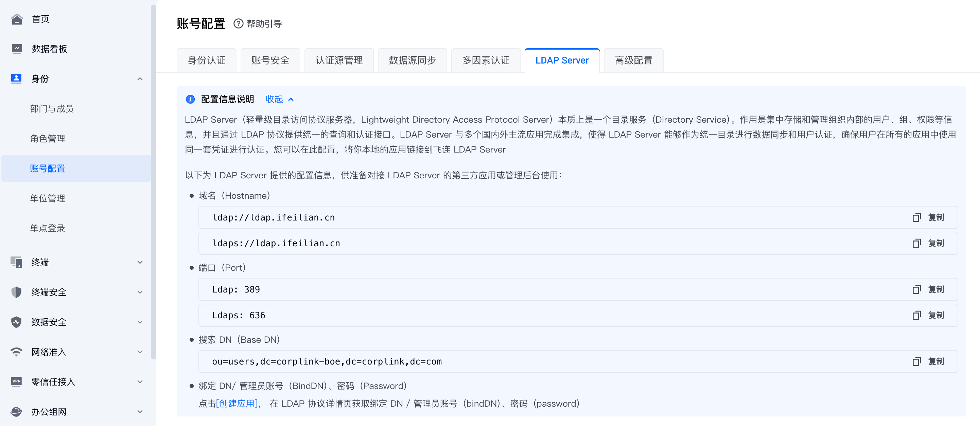This screenshot has width=980, height=426.
Task: Expand the 数据安全 sidebar menu
Action: (x=140, y=322)
